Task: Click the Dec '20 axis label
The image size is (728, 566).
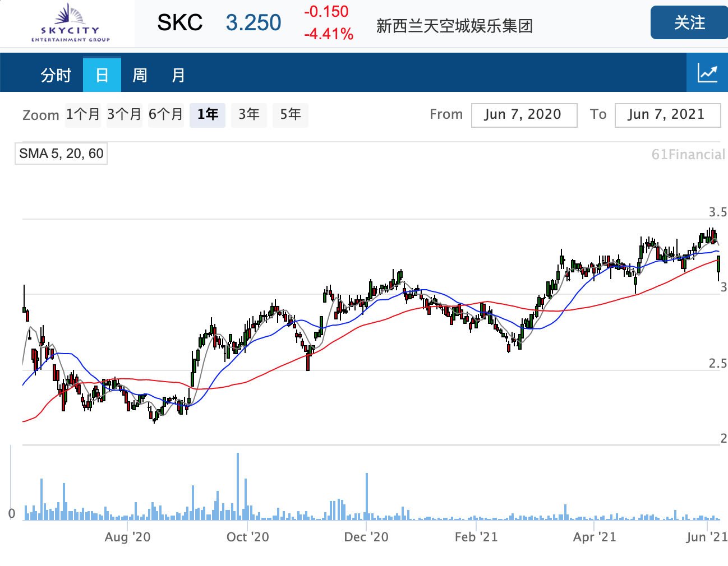Action: 366,537
